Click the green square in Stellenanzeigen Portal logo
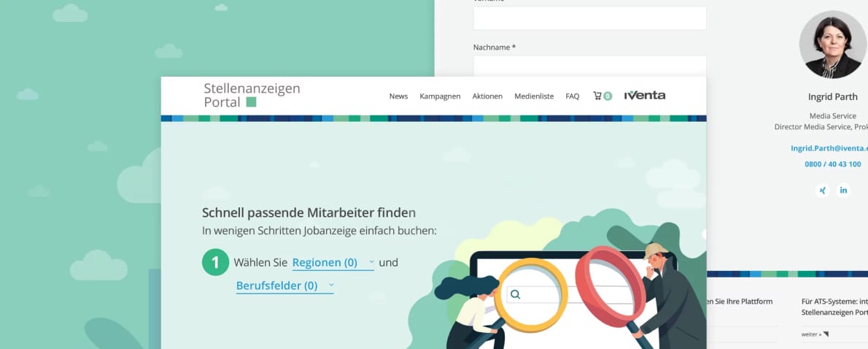Screen dimensions: 868x349 coord(251,102)
